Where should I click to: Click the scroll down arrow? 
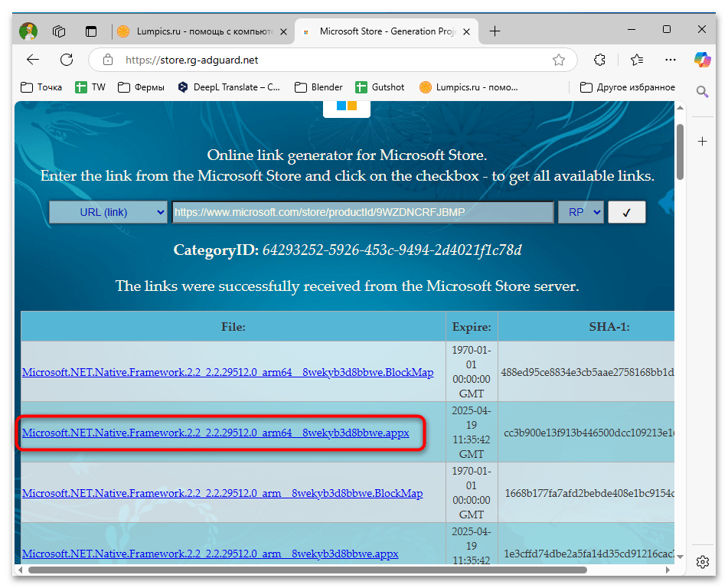coord(681,557)
